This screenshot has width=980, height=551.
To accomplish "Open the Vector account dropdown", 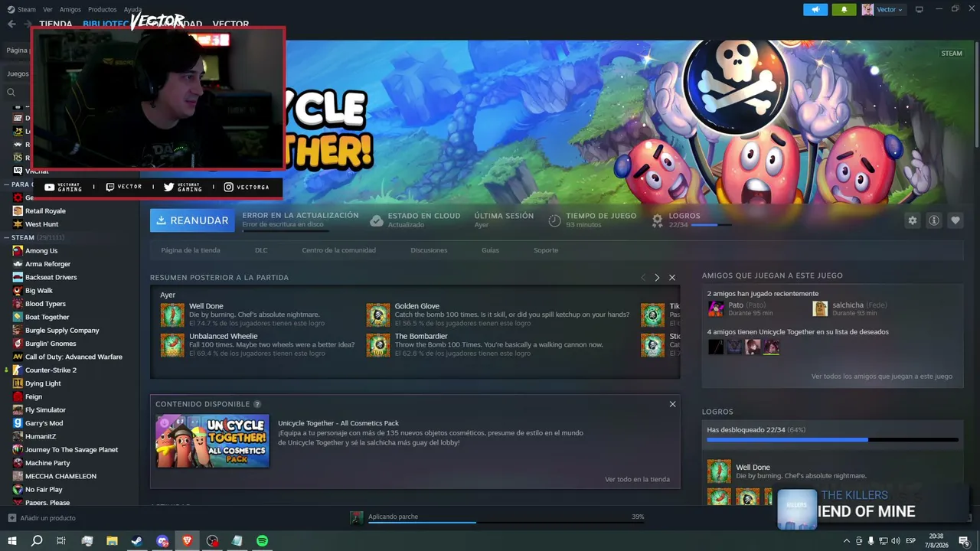I will point(883,9).
